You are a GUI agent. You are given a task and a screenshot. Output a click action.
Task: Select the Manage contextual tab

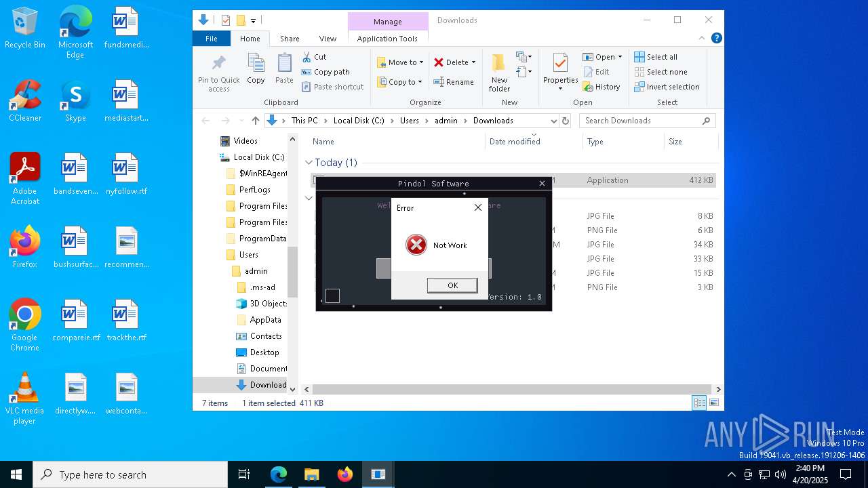coord(387,21)
